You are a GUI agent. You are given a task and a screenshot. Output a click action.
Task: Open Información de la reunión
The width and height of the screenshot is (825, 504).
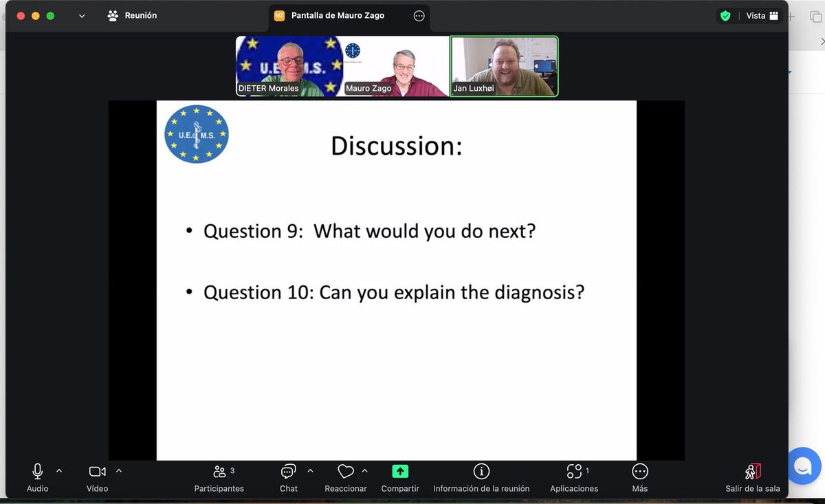(481, 478)
